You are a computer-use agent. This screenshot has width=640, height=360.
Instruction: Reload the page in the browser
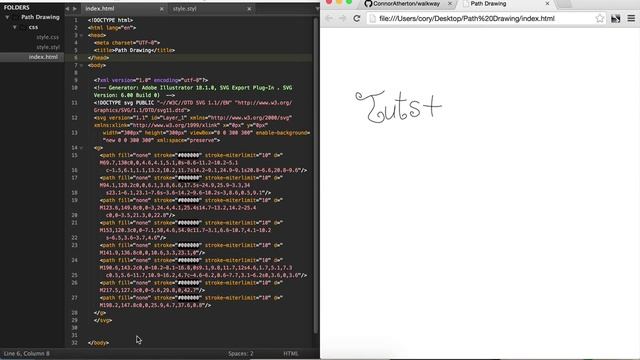(x=357, y=18)
